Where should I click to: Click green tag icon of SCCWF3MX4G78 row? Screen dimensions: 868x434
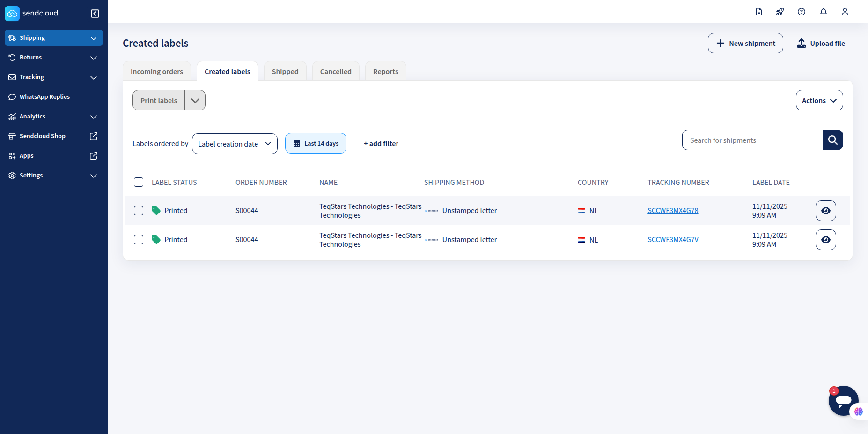(156, 211)
